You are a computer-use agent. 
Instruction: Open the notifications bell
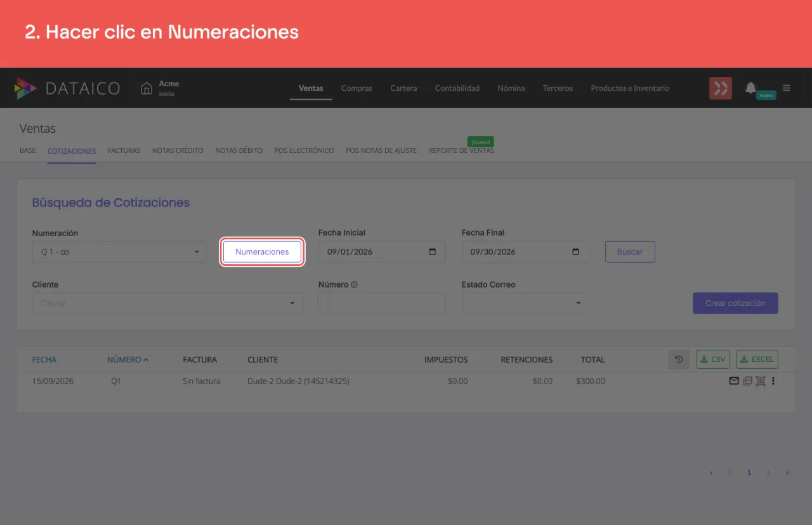pyautogui.click(x=751, y=88)
